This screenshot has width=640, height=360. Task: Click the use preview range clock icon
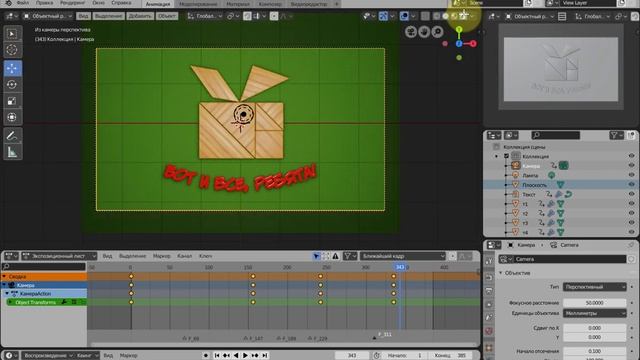click(x=377, y=356)
